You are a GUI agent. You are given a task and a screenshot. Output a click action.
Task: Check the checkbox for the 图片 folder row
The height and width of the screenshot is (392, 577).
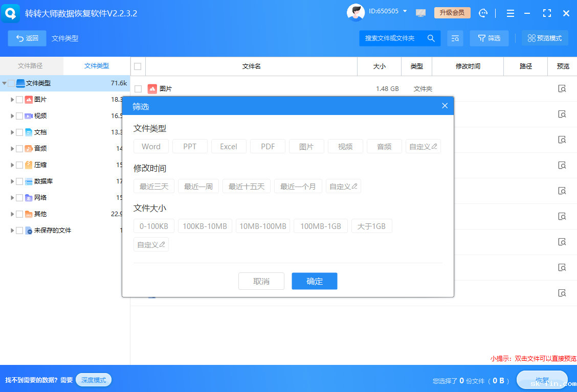coord(138,88)
